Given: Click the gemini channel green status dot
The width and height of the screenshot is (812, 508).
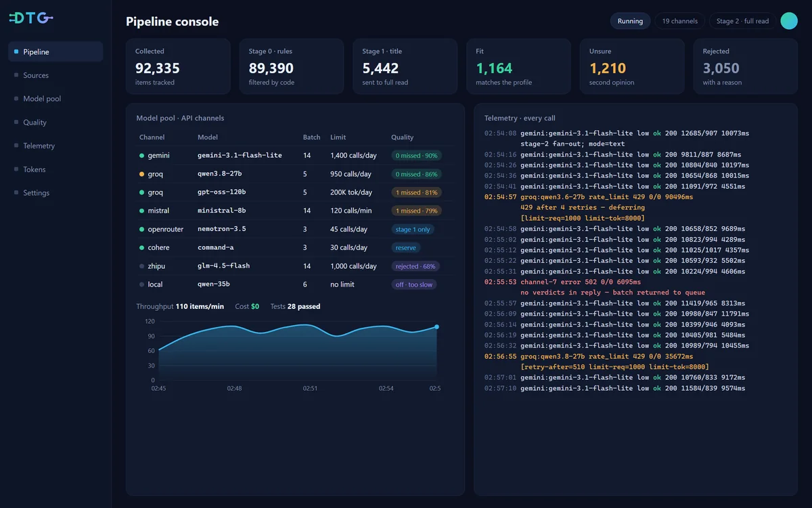Looking at the screenshot, I should click(x=141, y=156).
